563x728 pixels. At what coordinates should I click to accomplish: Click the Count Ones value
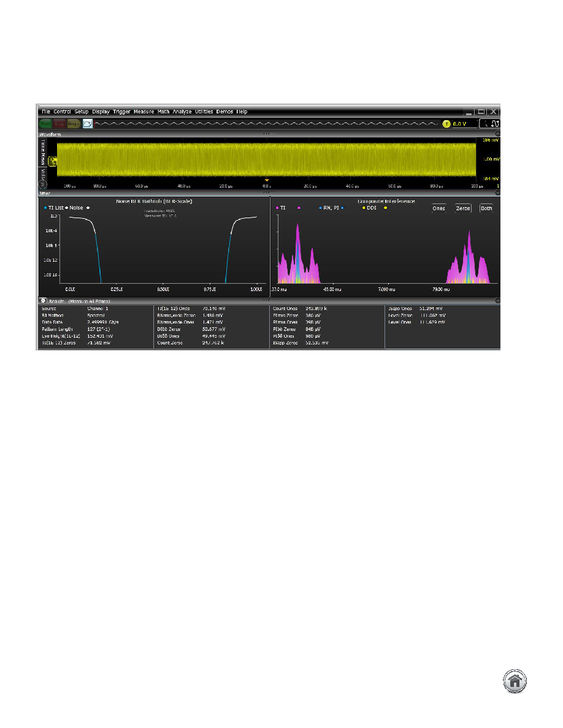pos(316,309)
